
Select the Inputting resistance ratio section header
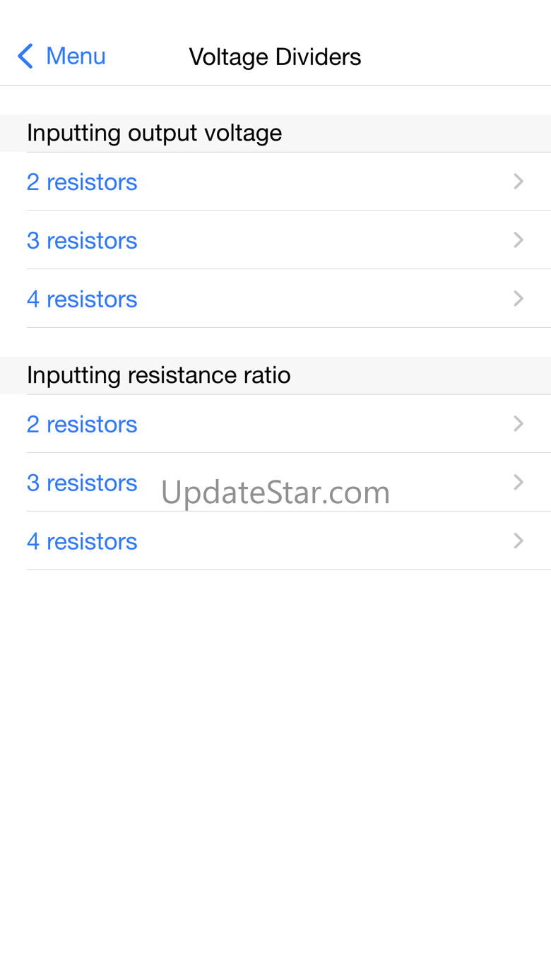158,375
